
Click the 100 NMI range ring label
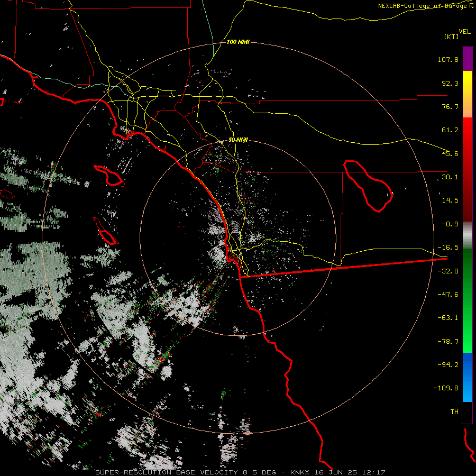pos(238,42)
